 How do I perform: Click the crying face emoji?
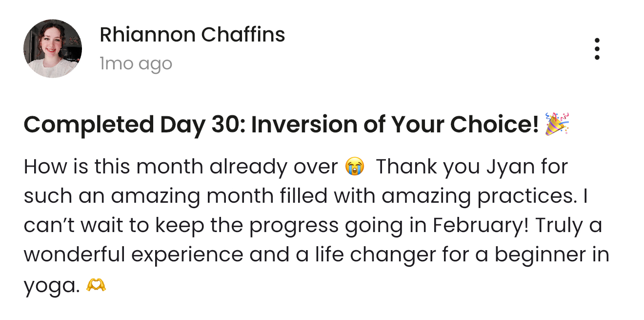point(355,167)
